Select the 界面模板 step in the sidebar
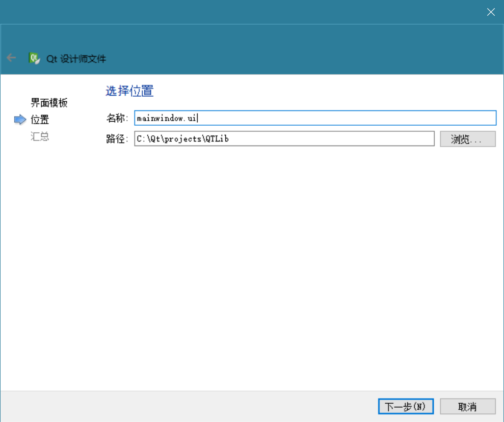This screenshot has height=422, width=504. [x=49, y=103]
